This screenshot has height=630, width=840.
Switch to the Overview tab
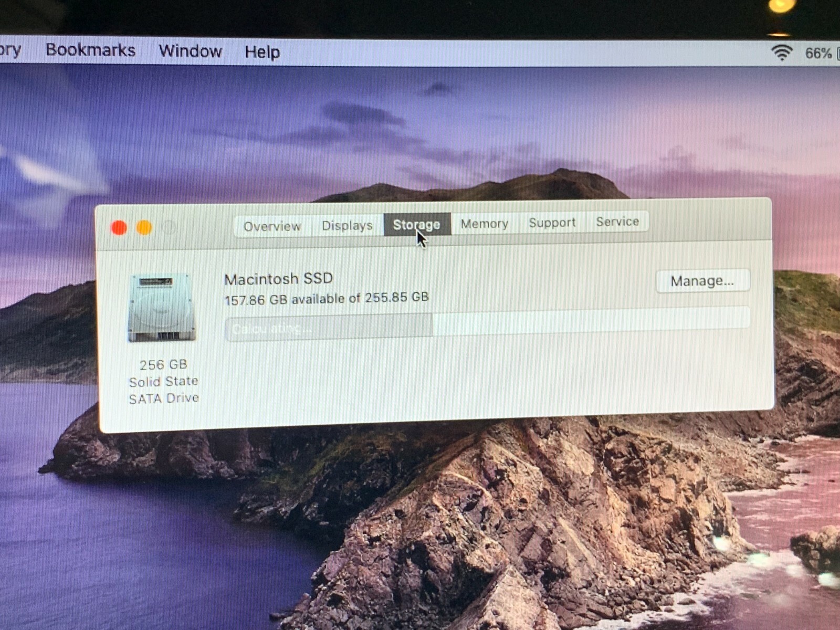coord(272,226)
